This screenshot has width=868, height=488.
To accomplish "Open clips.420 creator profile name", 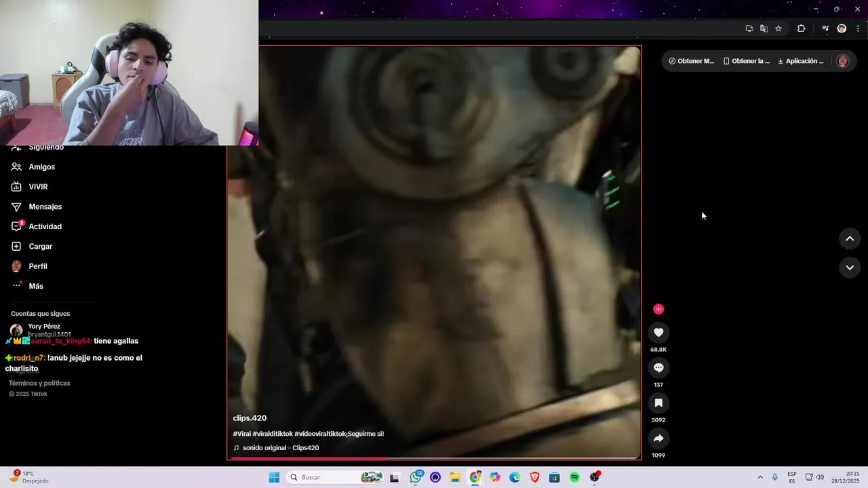I will (x=250, y=418).
